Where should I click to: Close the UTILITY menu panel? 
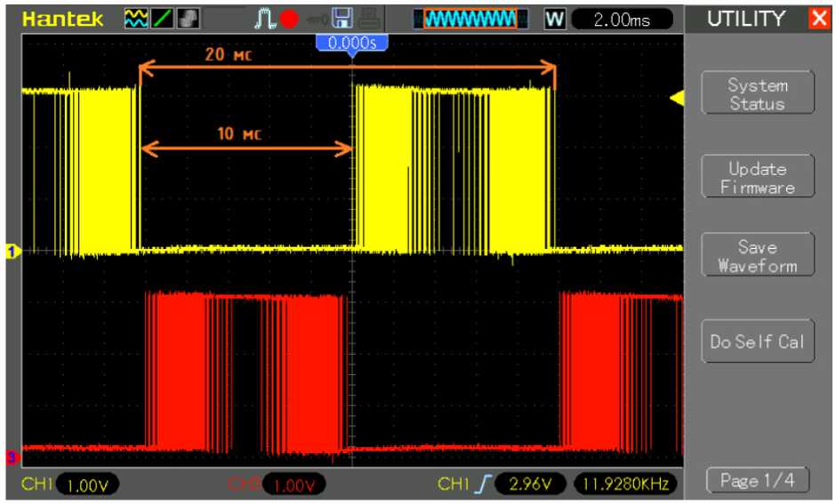tap(818, 19)
